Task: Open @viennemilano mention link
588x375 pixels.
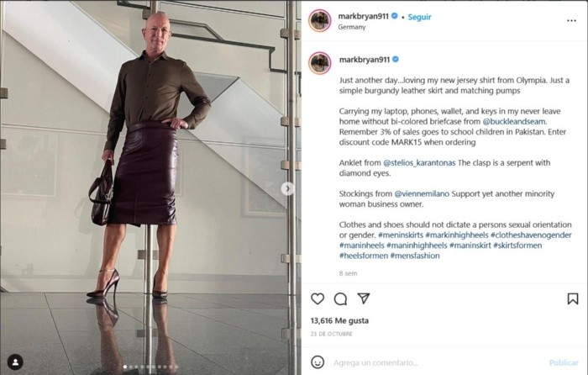Action: pyautogui.click(x=422, y=193)
